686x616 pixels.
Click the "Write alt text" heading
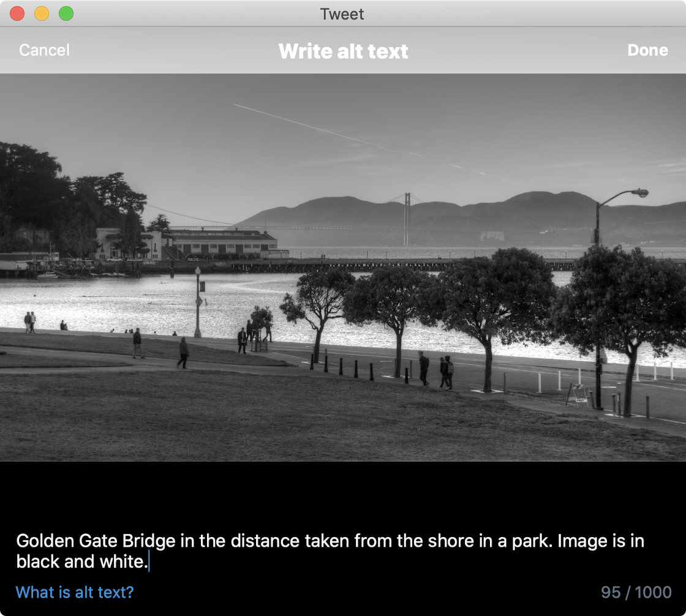pos(343,51)
